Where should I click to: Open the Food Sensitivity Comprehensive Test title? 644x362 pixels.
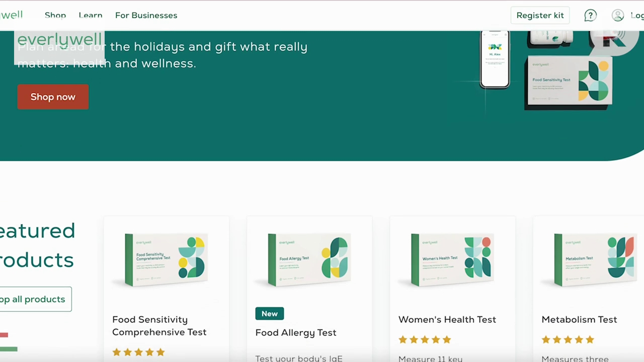[159, 326]
